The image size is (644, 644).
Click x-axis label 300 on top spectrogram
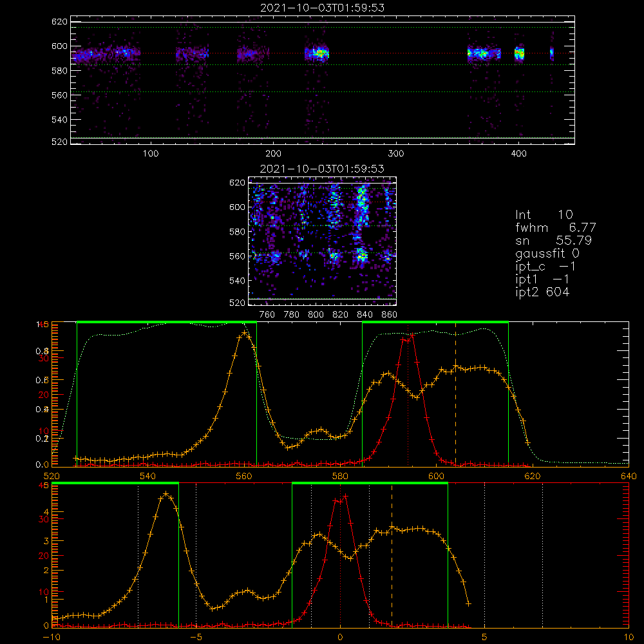tap(396, 154)
